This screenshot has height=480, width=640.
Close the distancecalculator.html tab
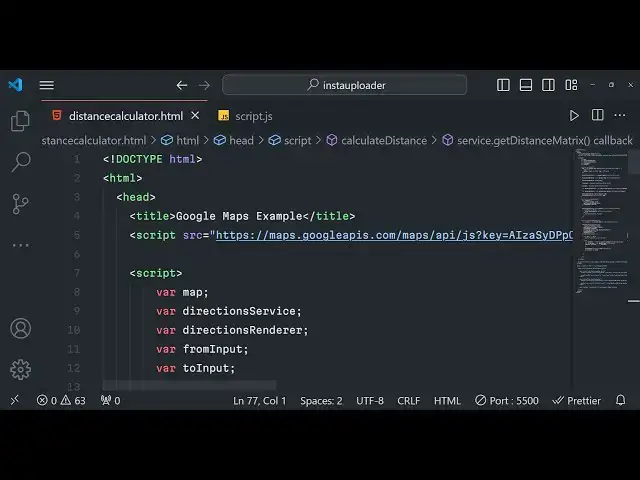tap(195, 116)
